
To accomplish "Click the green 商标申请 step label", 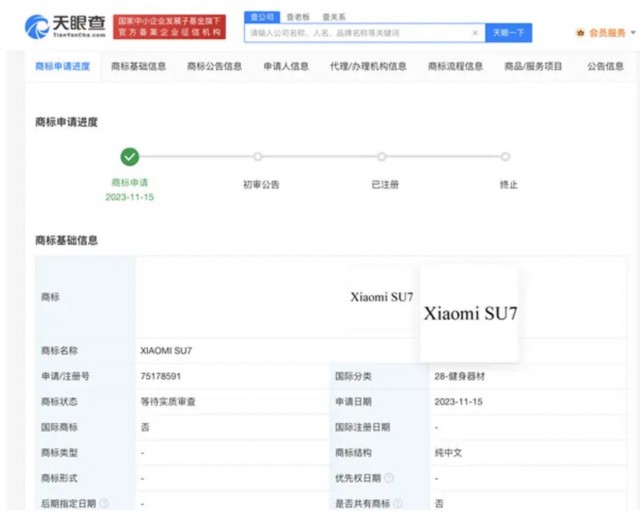I will pyautogui.click(x=129, y=183).
